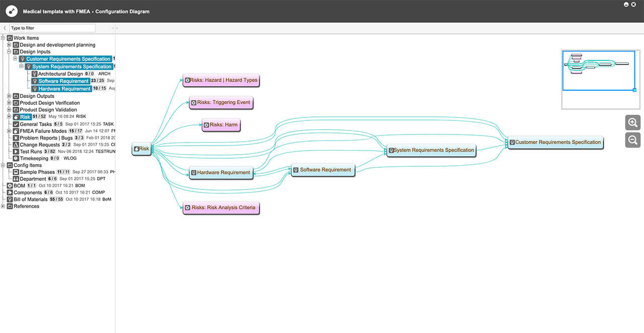
Task: Expand the FMEA Failure Modes category
Action: (9, 131)
